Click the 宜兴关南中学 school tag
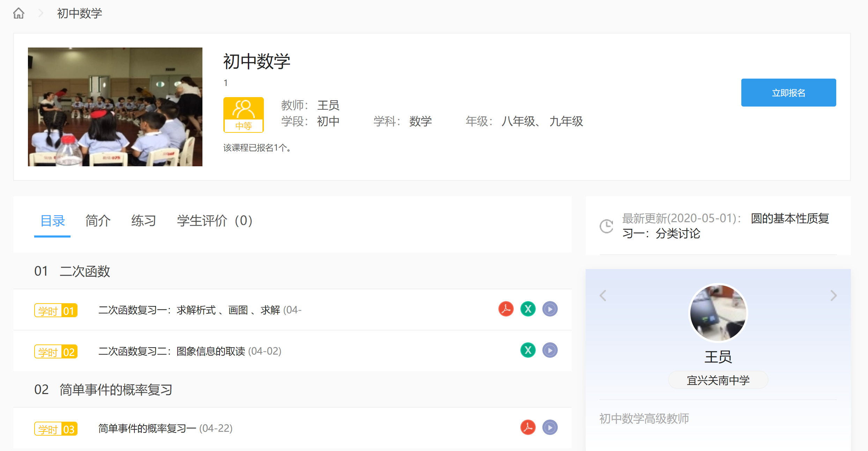 [718, 380]
